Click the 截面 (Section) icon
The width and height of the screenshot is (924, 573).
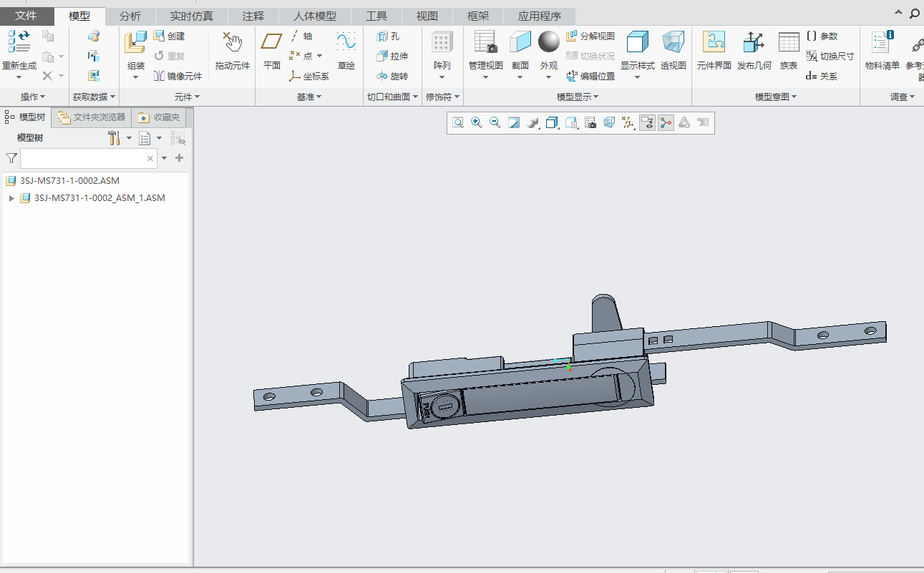(x=520, y=42)
